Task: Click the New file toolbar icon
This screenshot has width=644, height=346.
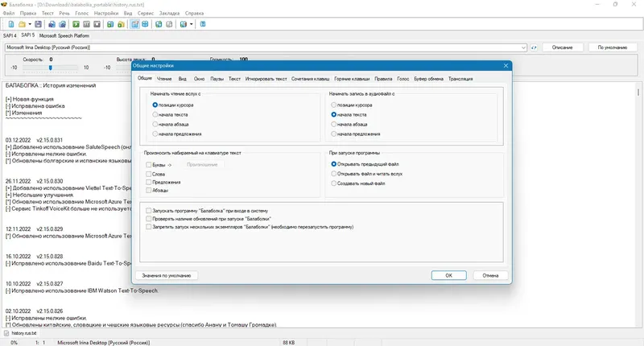Action: (11, 24)
